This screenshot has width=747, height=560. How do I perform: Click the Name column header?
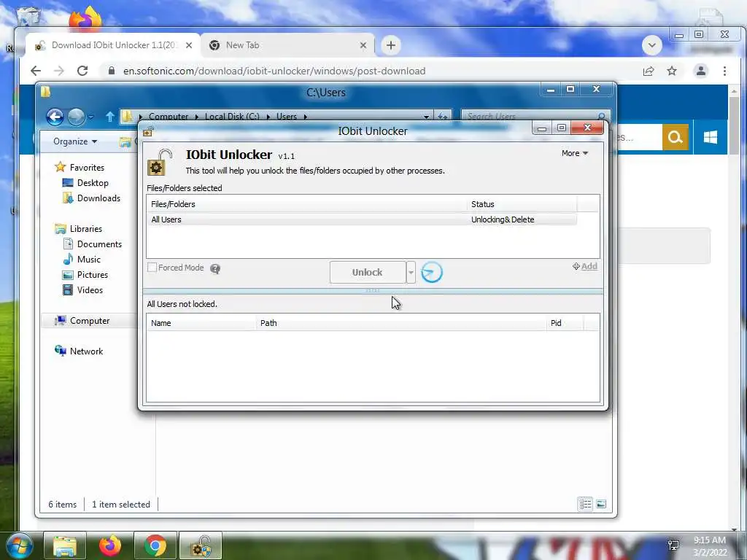pos(201,323)
